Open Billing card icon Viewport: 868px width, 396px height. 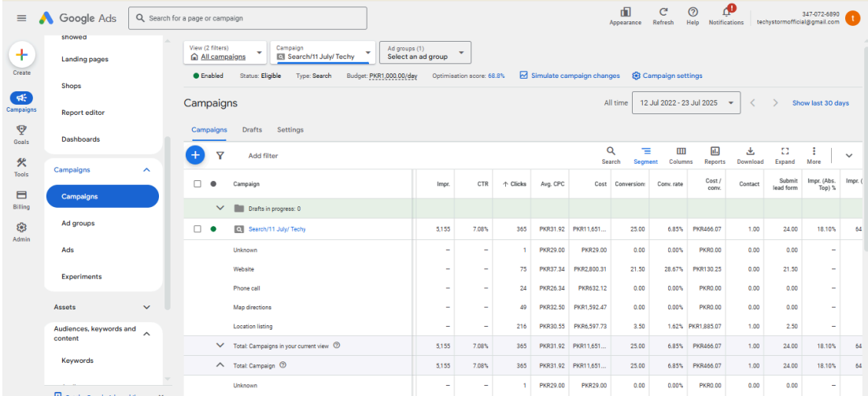coord(21,195)
